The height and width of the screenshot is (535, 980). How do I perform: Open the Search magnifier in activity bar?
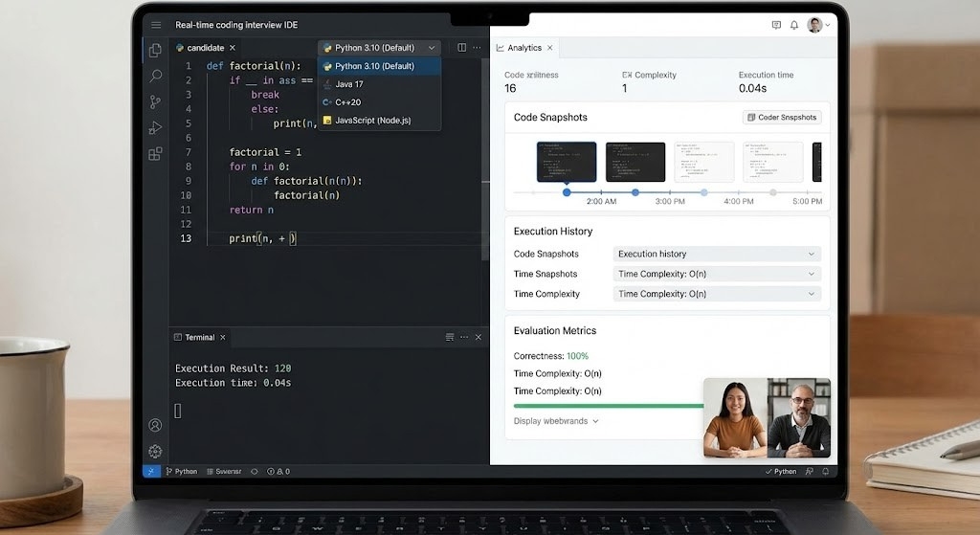tap(154, 76)
